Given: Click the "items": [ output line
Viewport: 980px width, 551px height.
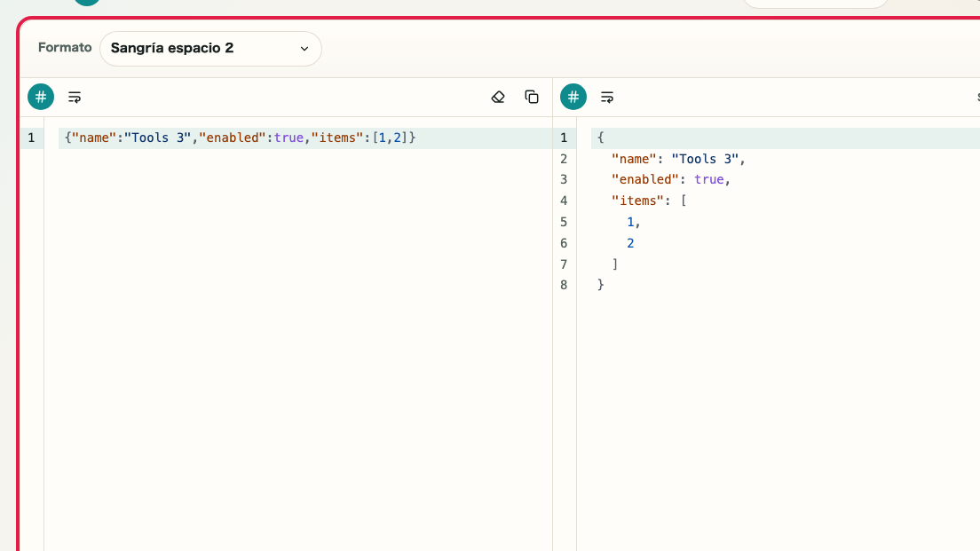Looking at the screenshot, I should [649, 201].
